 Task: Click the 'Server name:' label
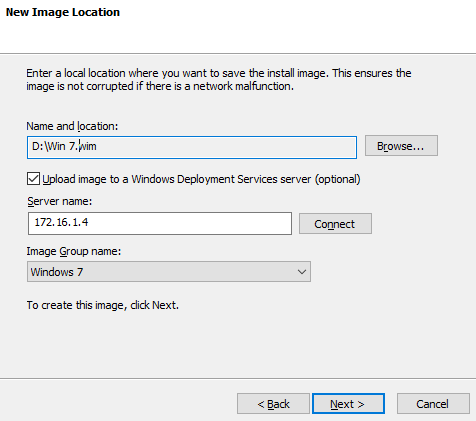(60, 201)
